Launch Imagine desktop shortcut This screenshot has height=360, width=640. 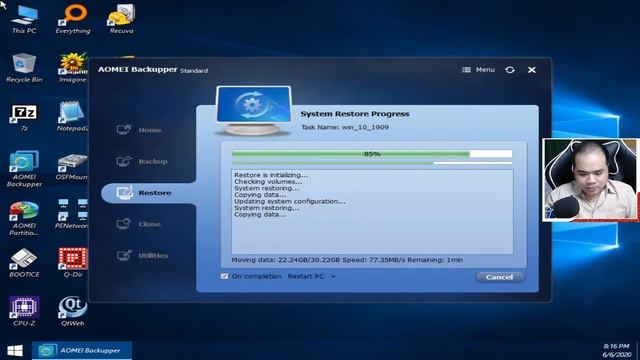73,68
